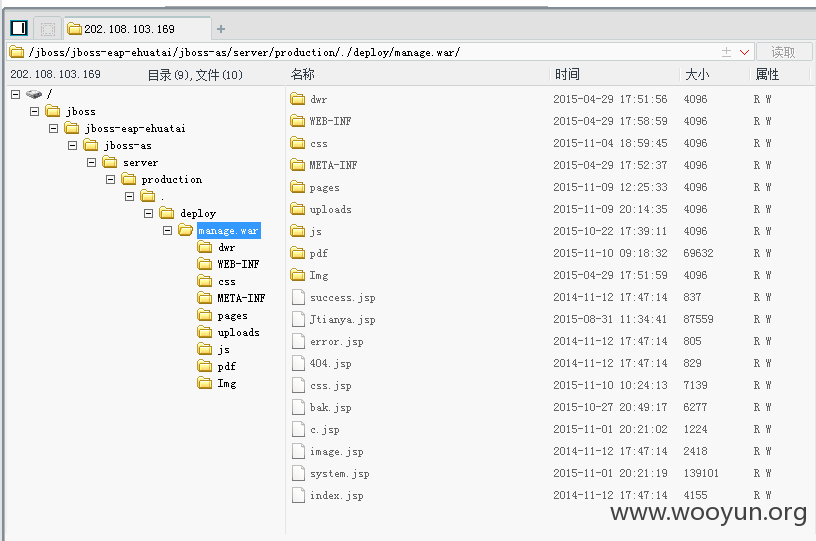Select the index.jsp file name
The width and height of the screenshot is (816, 541).
[x=336, y=496]
